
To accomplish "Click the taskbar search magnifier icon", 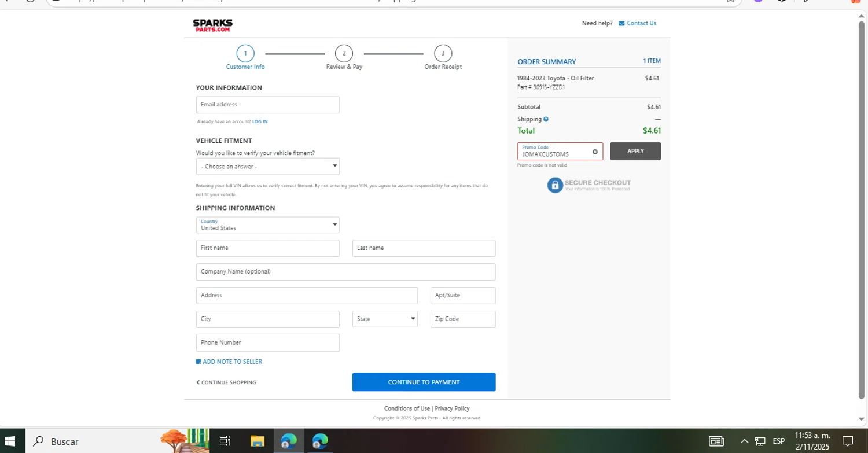I will tap(38, 441).
